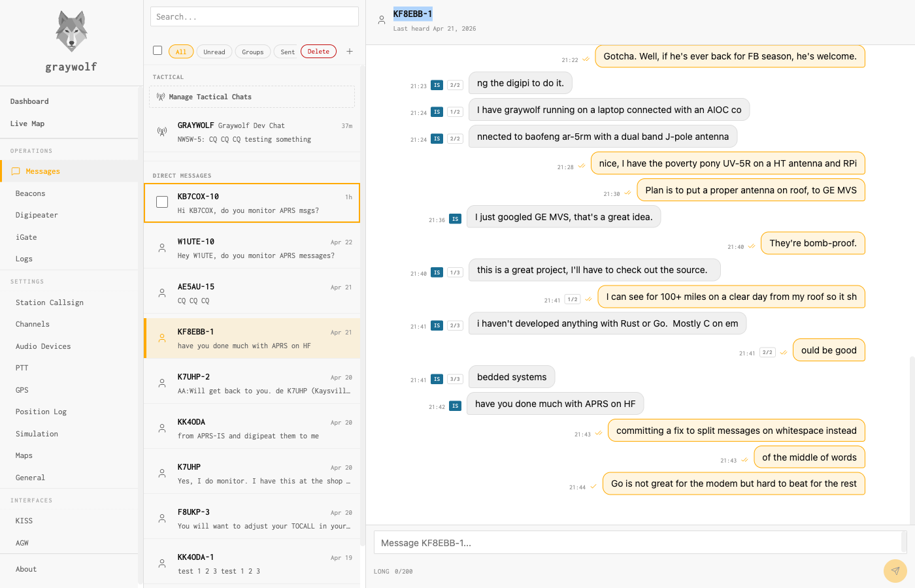Click the person icon of F8UKP-3 conversation

(162, 519)
